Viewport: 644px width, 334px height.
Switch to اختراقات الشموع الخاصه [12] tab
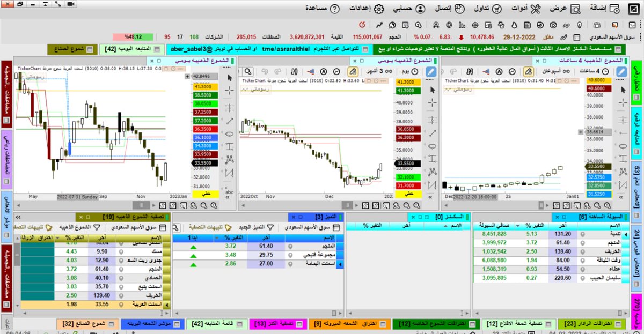tap(435, 324)
